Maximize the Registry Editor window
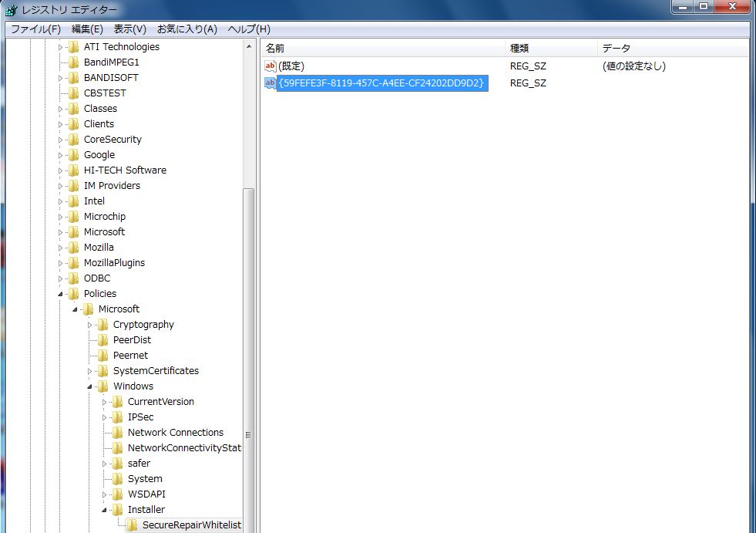The image size is (756, 533). tap(704, 6)
